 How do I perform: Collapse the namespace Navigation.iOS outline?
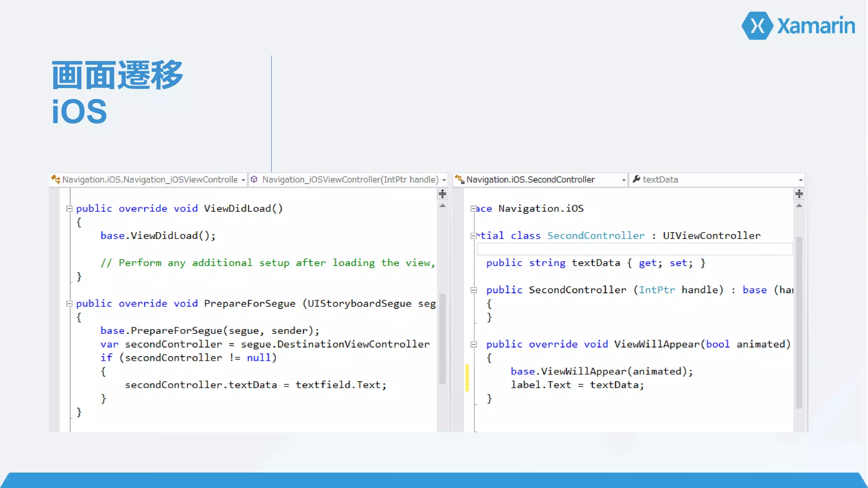click(x=474, y=208)
